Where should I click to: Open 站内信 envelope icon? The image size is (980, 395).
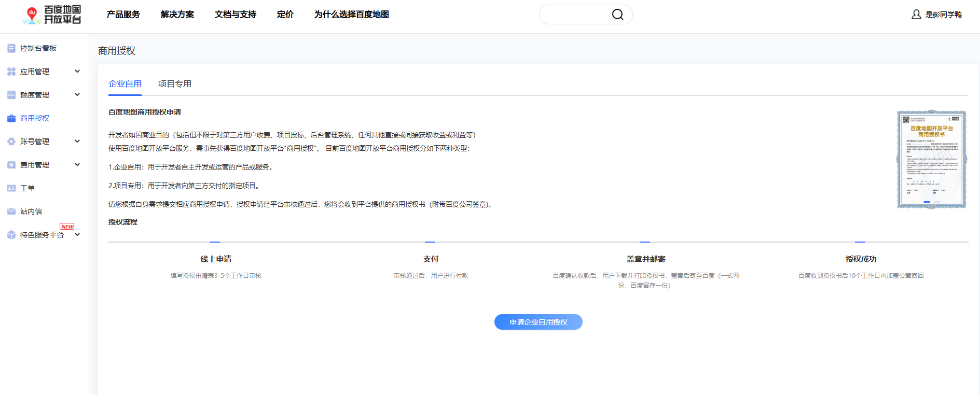[x=11, y=211]
